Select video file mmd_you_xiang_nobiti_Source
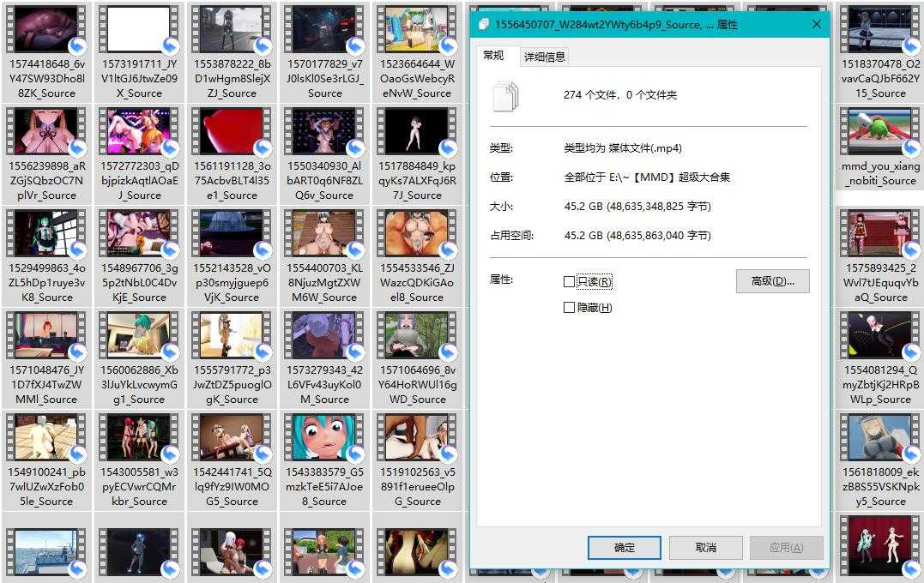 879,147
